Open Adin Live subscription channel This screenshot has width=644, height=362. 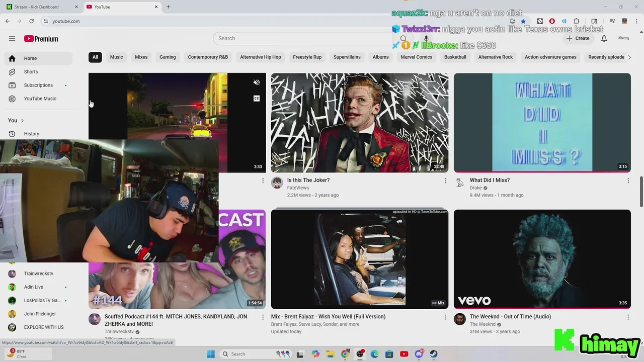click(38, 287)
